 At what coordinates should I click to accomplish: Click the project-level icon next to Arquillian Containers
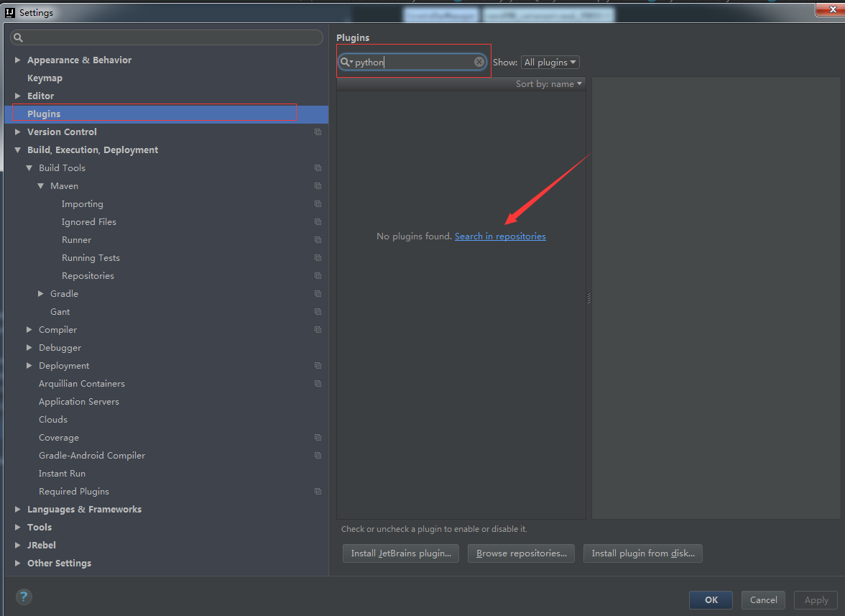pyautogui.click(x=318, y=384)
